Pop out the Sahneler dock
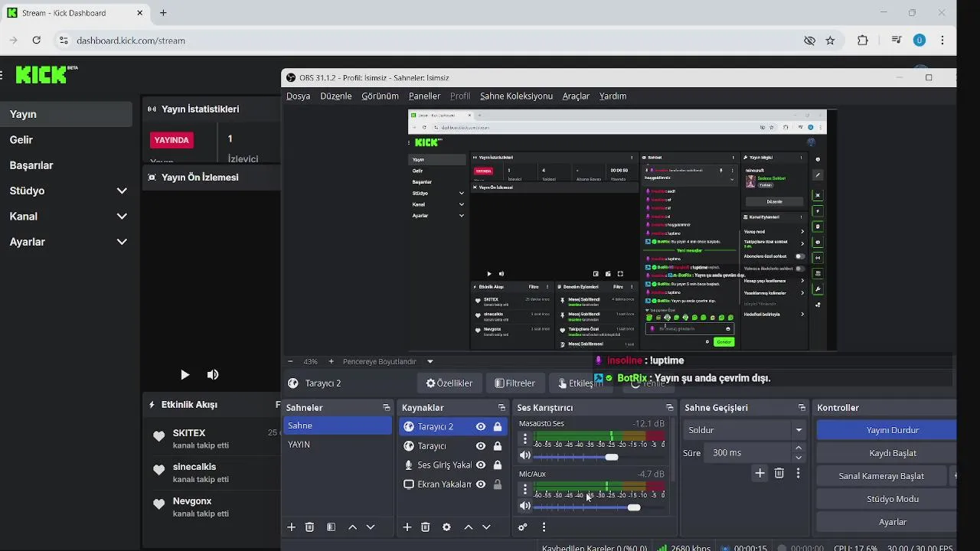Viewport: 980px width, 551px height. pos(386,408)
